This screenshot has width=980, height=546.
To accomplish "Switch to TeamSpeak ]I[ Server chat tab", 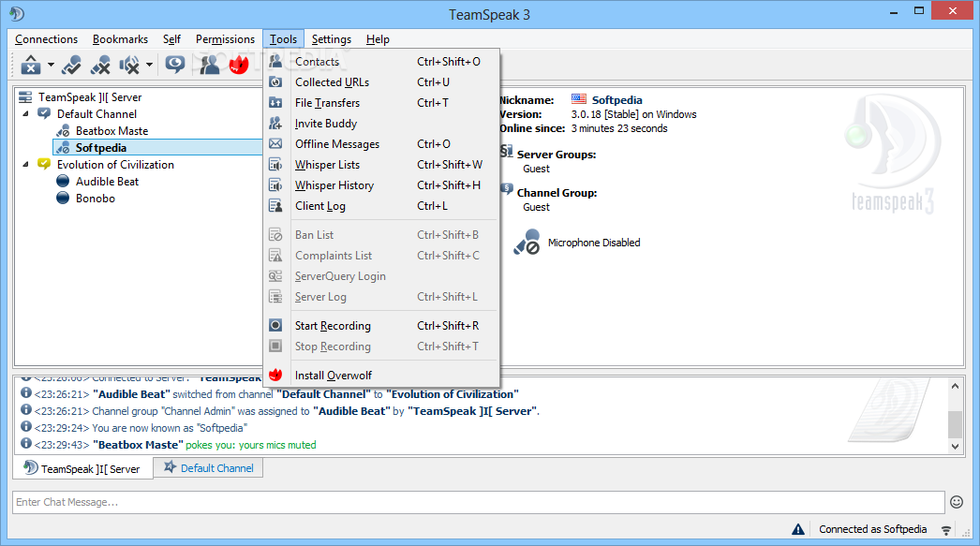I will point(82,468).
